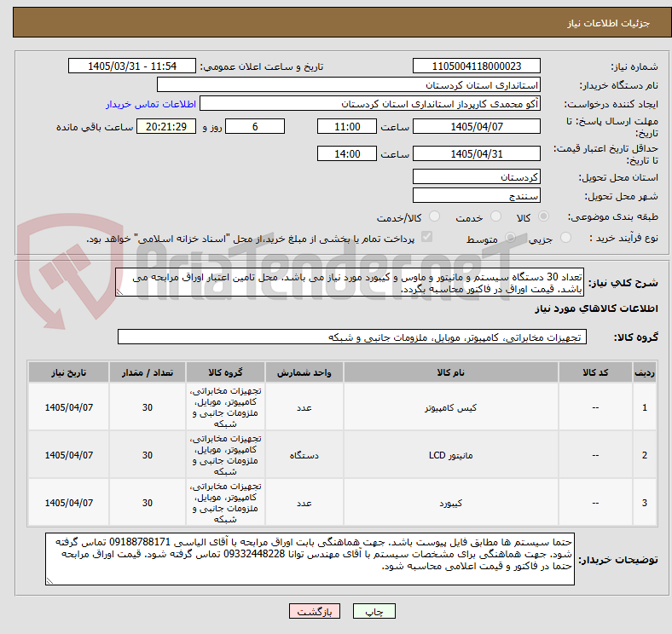Click need date 1405/04/07 in کیس کامپیوتر row
The width and height of the screenshot is (672, 634).
point(68,407)
